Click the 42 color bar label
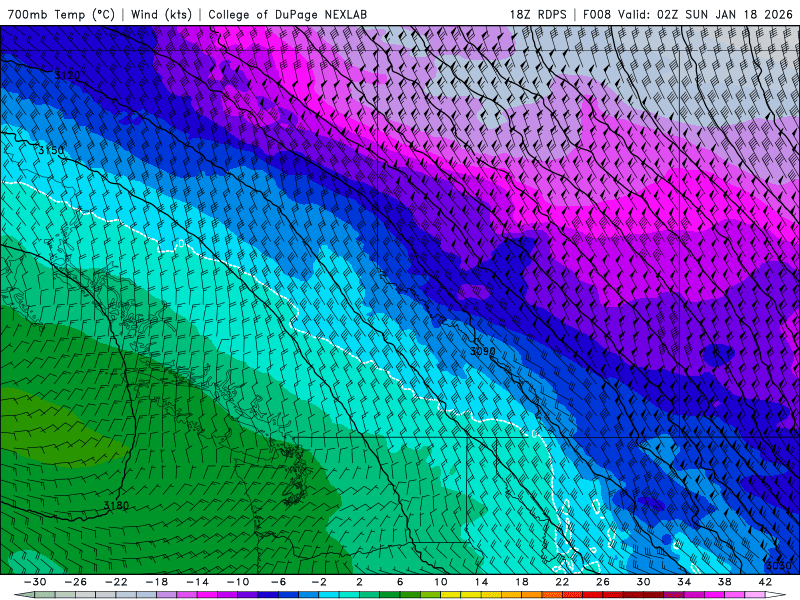Screen dimensions: 800x600 click(765, 582)
